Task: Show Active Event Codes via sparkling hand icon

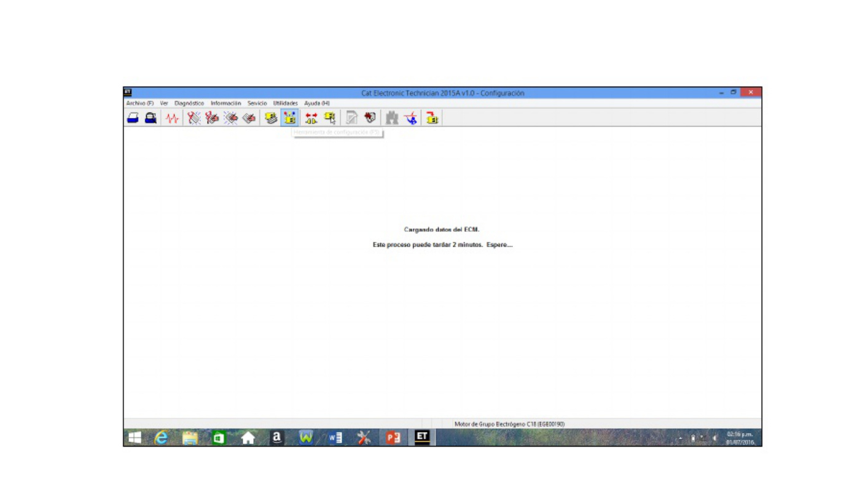Action: [231, 118]
